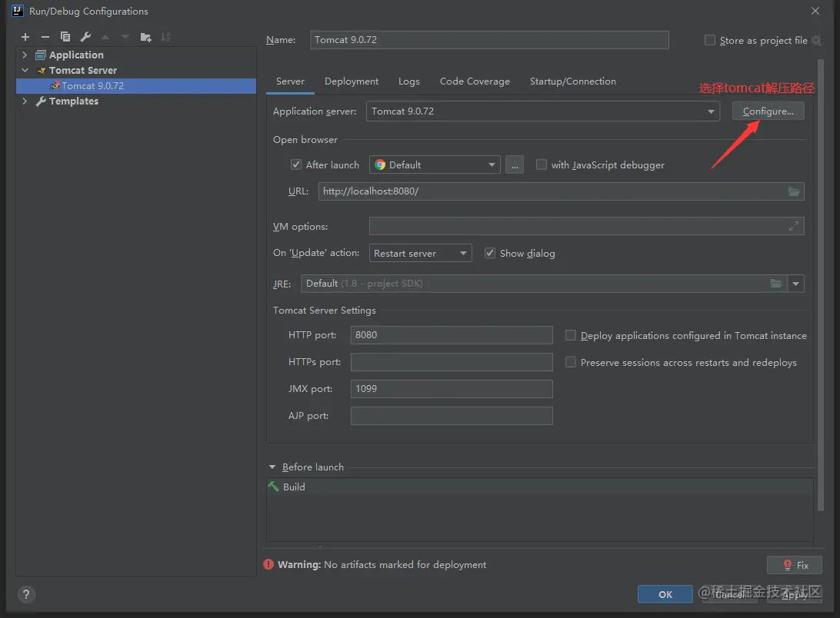Click the Apply button
Screen dimensions: 840x618
click(x=794, y=594)
